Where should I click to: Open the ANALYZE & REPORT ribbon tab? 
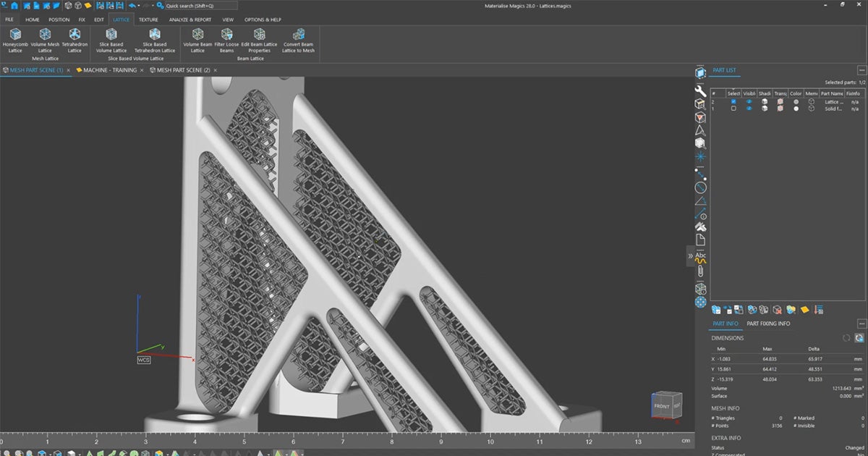(189, 20)
